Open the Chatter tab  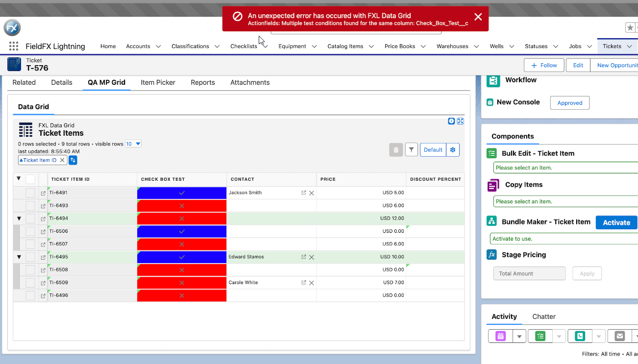click(x=544, y=316)
